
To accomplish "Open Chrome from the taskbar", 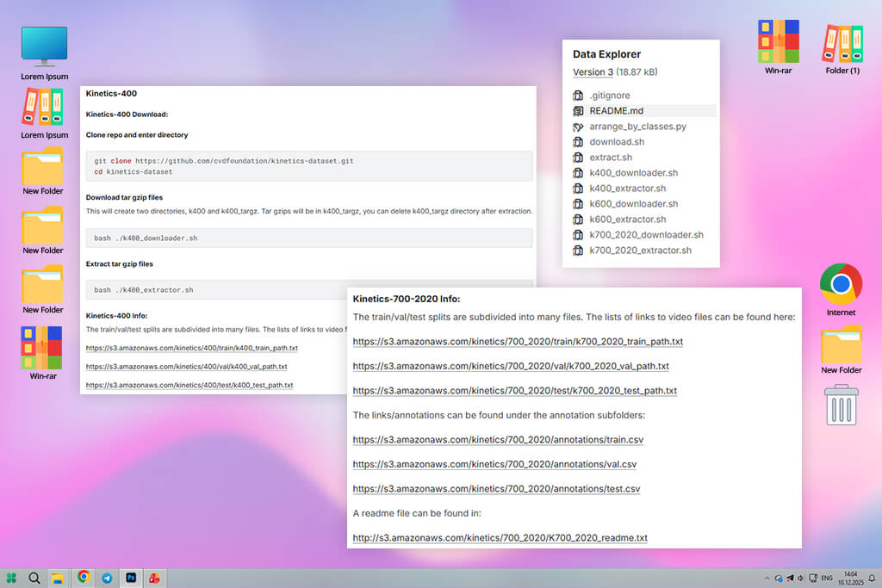I will pos(84,578).
